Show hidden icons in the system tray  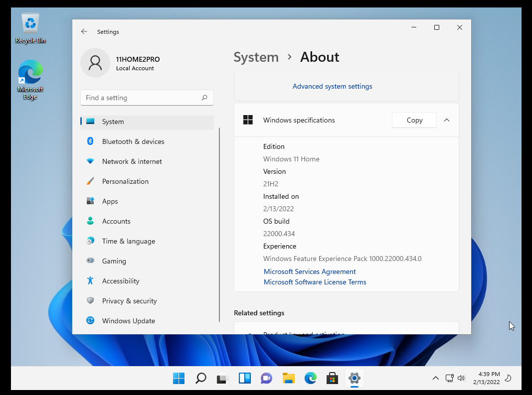pyautogui.click(x=436, y=378)
